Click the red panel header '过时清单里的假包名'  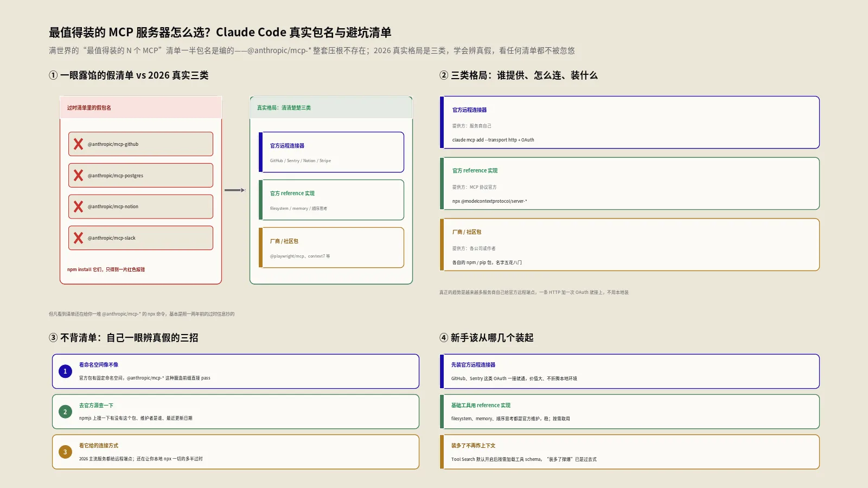89,108
